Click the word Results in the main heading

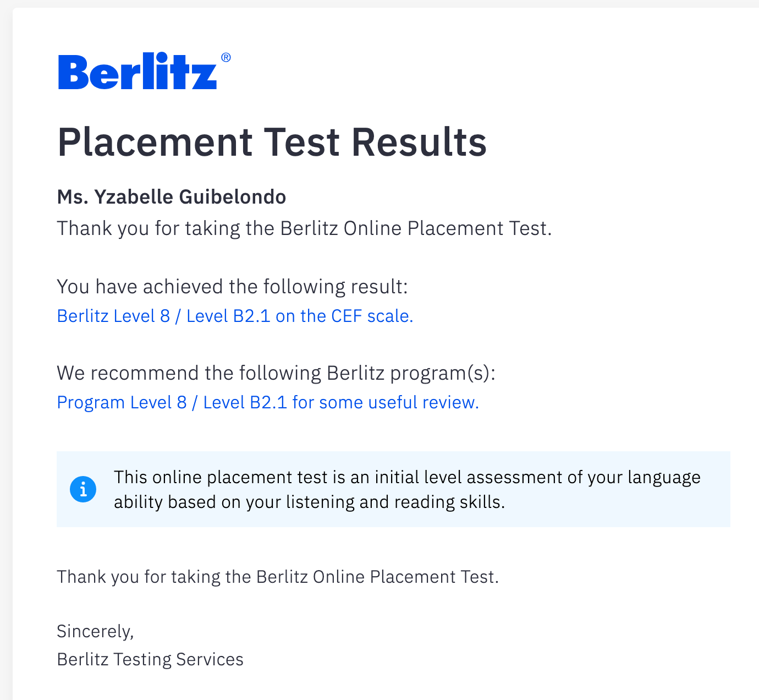pyautogui.click(x=419, y=142)
